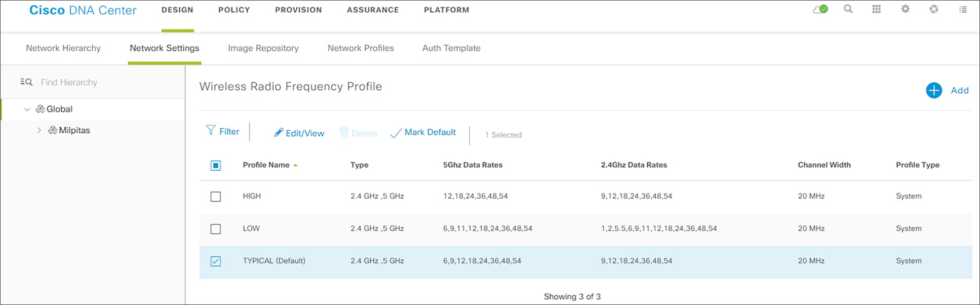Click the Edit/View pencil icon
The height and width of the screenshot is (305, 980).
tap(279, 132)
